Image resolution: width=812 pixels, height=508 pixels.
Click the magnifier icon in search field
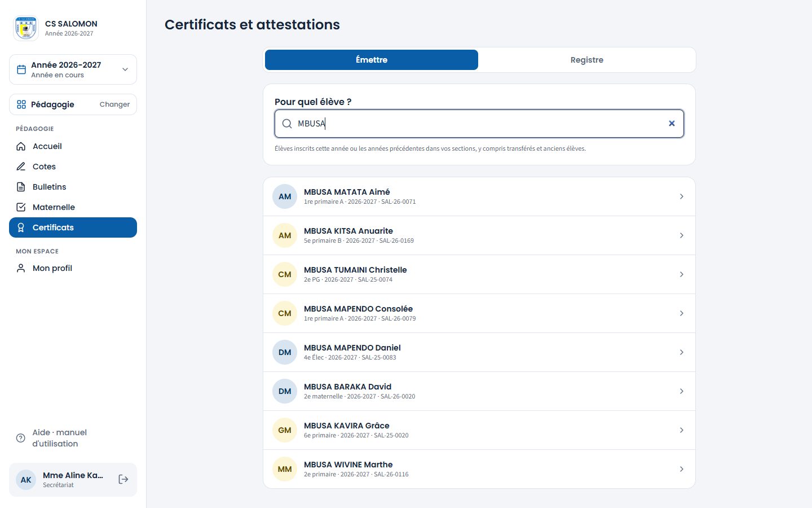tap(287, 124)
